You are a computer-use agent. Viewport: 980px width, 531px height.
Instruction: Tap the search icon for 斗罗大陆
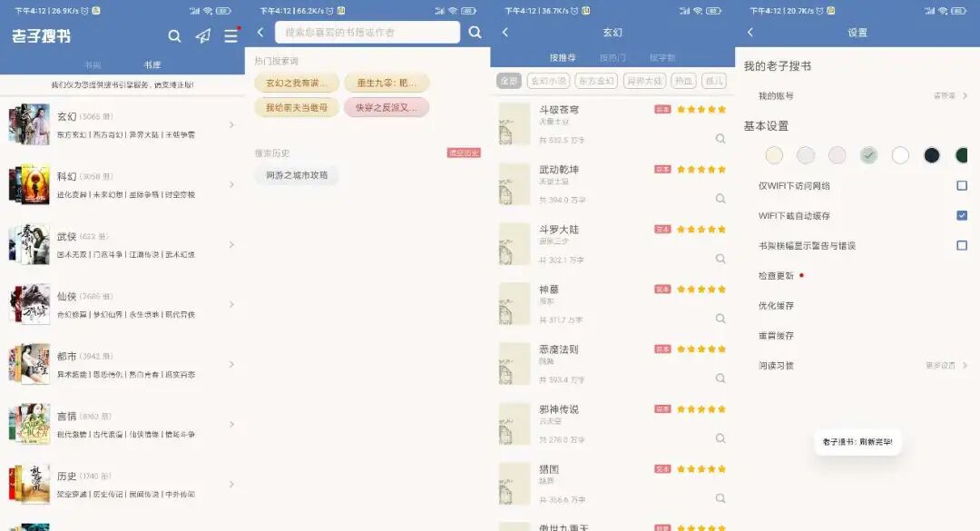(720, 259)
